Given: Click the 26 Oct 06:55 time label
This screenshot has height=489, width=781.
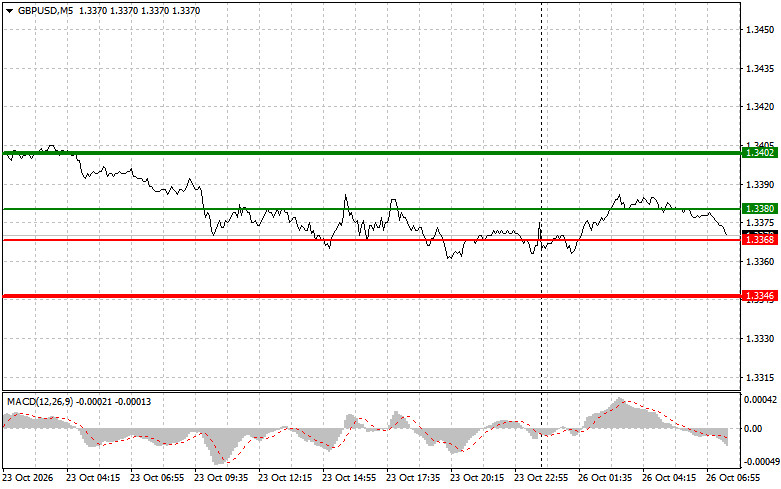Looking at the screenshot, I should point(733,478).
